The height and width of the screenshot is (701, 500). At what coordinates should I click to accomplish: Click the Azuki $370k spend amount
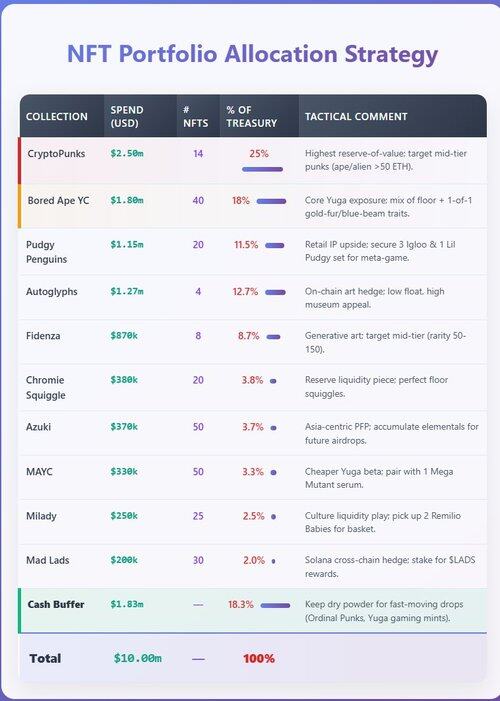coord(124,427)
